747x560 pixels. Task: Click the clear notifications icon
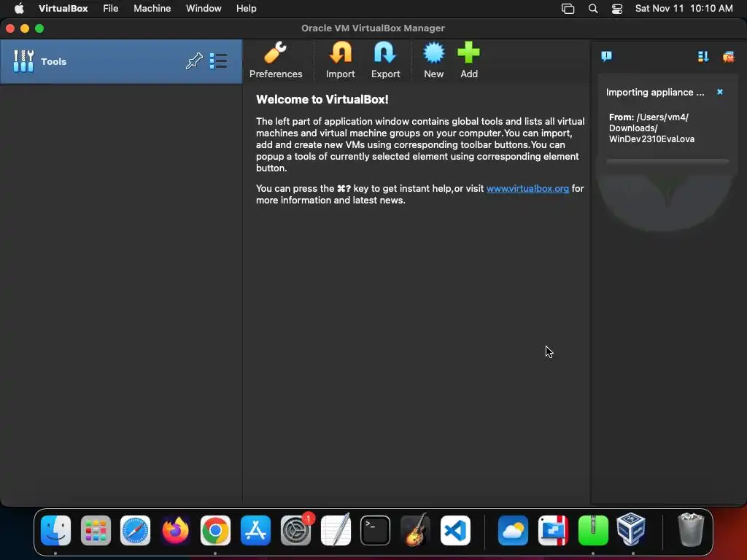(729, 57)
